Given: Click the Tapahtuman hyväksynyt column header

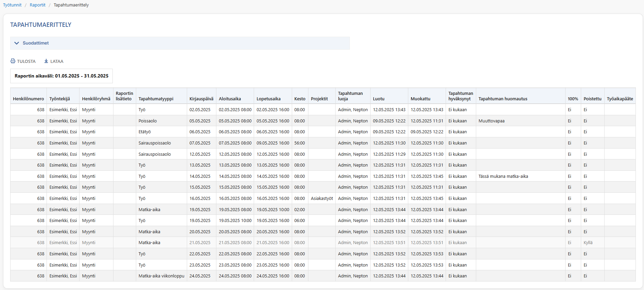Looking at the screenshot, I should pos(461,96).
